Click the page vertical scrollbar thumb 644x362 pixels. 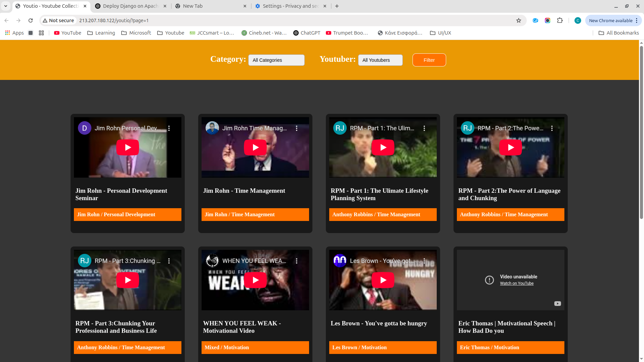[641, 133]
